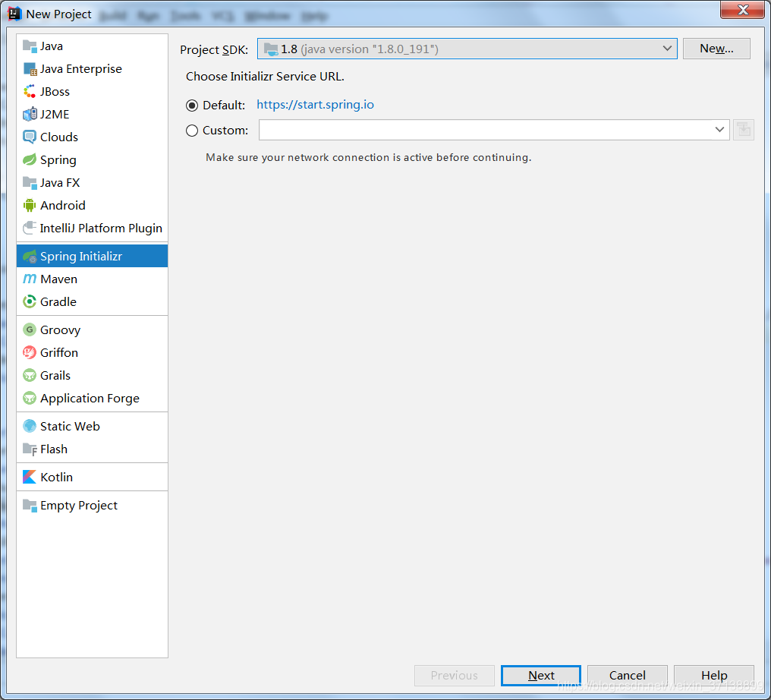Screen dimensions: 771x700
Task: Select the Clouds list entry label
Action: 59,137
